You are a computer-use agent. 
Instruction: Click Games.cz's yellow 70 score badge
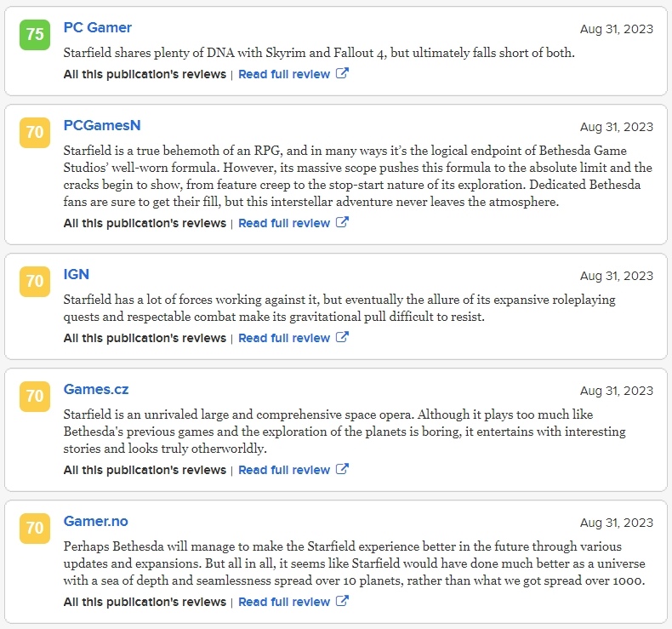[35, 397]
